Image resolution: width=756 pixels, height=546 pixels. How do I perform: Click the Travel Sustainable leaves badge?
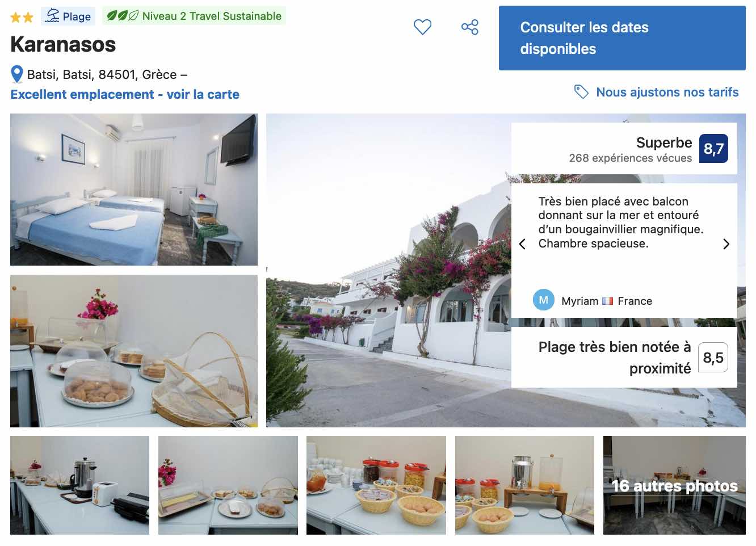(x=194, y=16)
